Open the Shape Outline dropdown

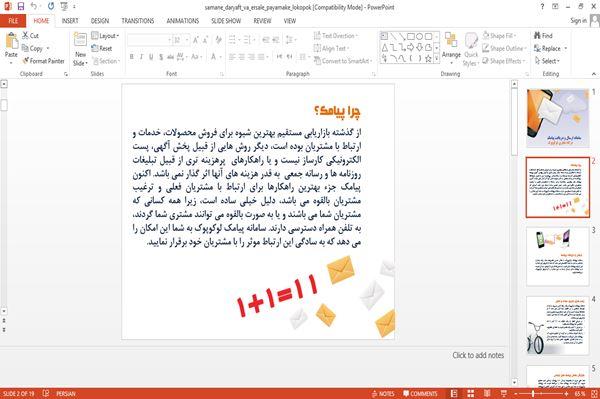[x=505, y=49]
